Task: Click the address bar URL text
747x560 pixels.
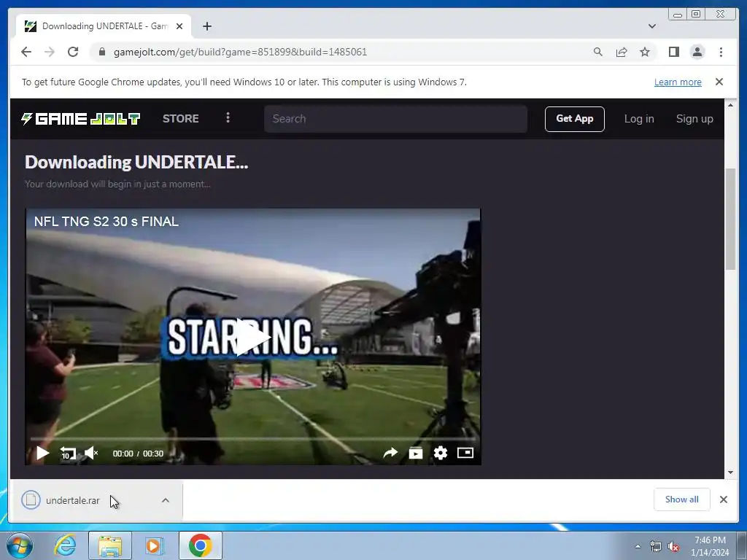Action: (240, 52)
